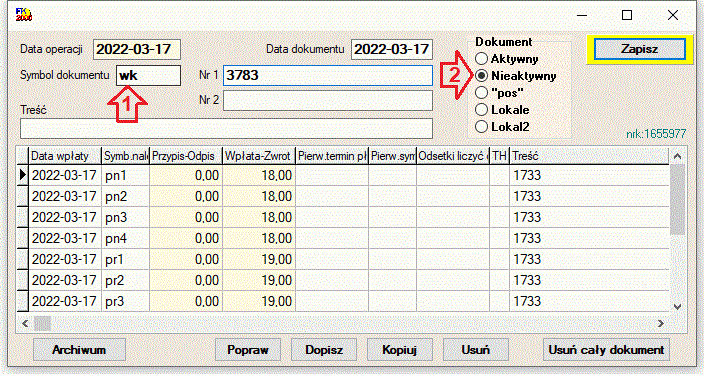Click the 19,00 payment cell in pr1 row
The height and width of the screenshot is (374, 704).
[259, 259]
